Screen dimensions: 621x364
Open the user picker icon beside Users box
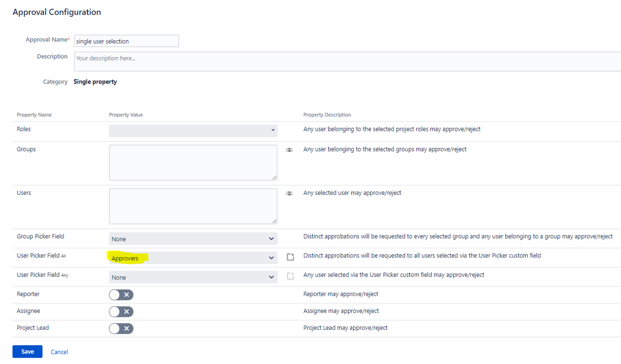tap(289, 193)
